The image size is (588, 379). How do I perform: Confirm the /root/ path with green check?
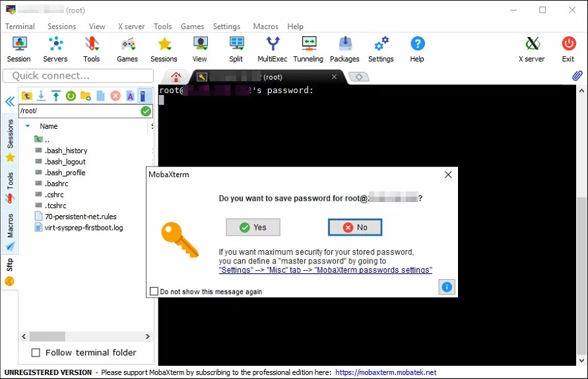point(146,111)
